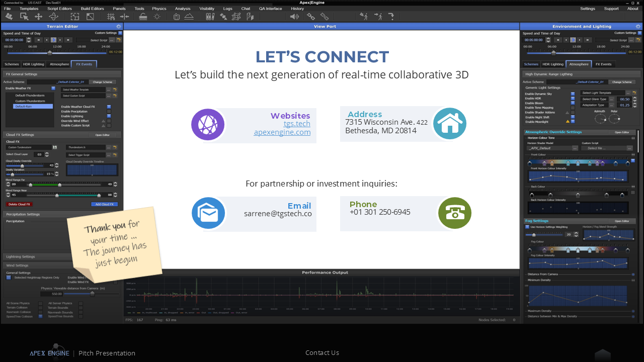Click the save icon beside Custom-Thunderstorm field
644x362 pixels.
click(x=54, y=147)
